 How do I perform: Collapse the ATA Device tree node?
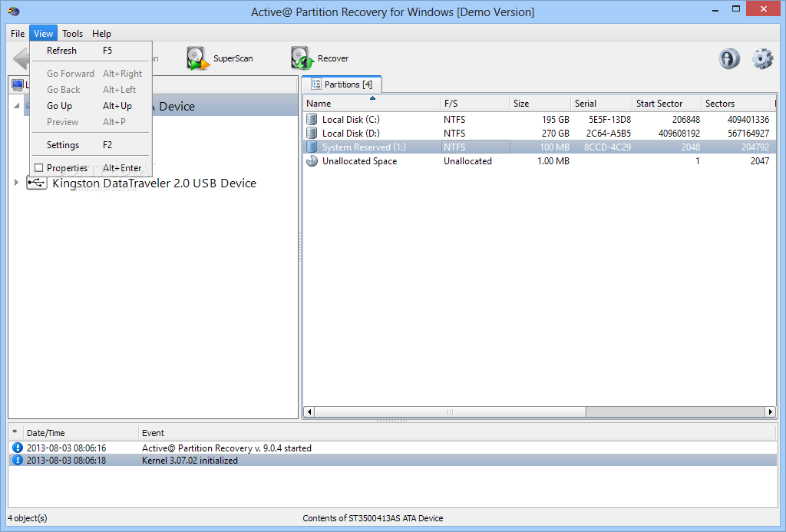(x=16, y=106)
